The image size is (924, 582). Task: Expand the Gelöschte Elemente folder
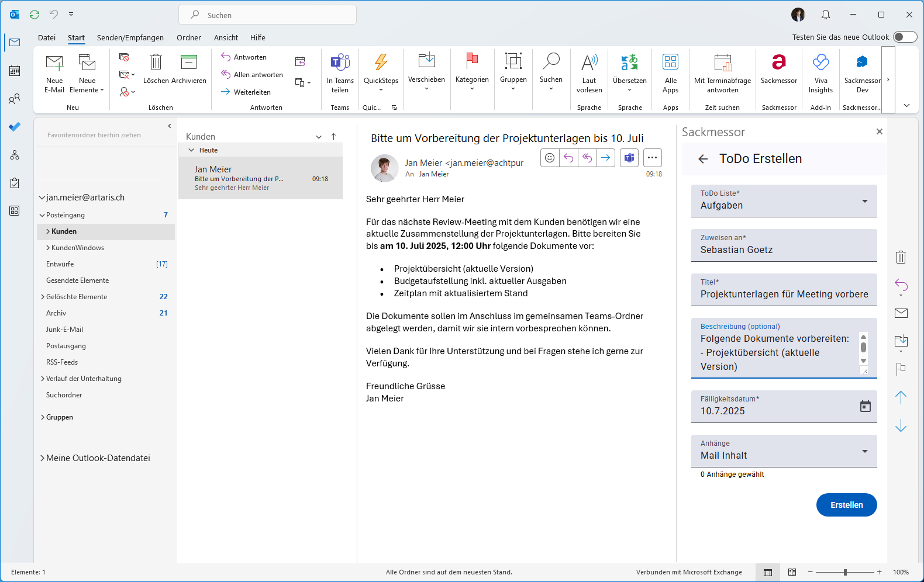tap(43, 297)
